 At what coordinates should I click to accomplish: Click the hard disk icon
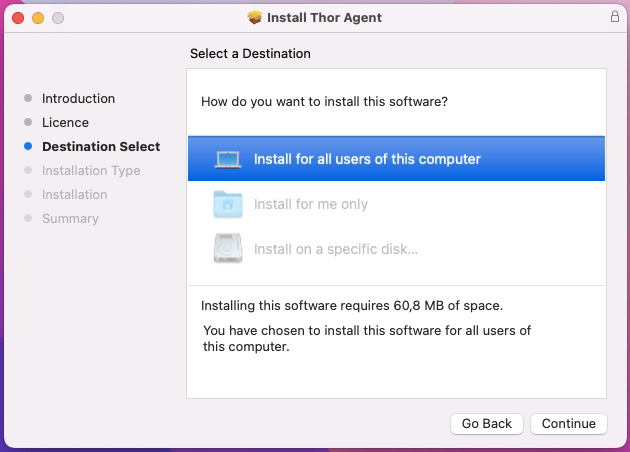coord(228,248)
